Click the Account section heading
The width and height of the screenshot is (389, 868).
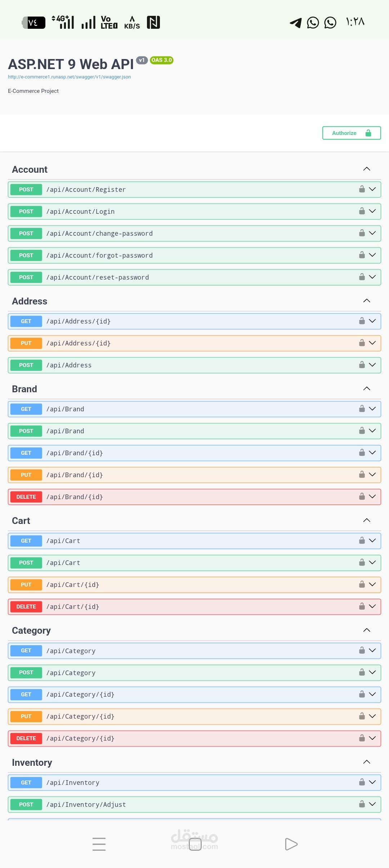coord(30,169)
